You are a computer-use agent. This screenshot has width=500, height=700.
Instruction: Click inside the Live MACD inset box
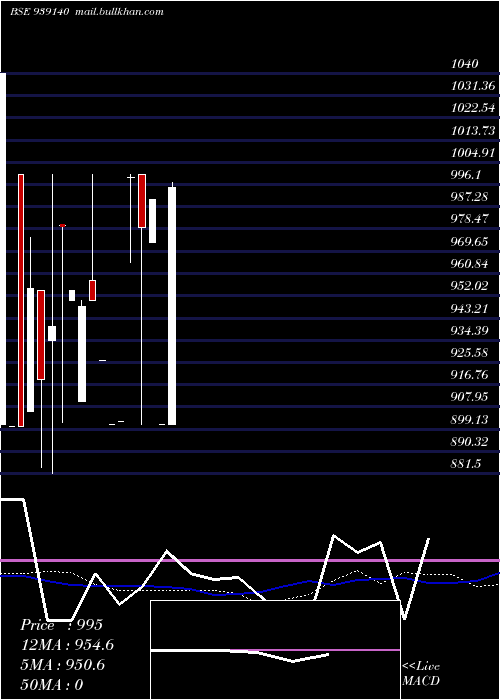275,650
